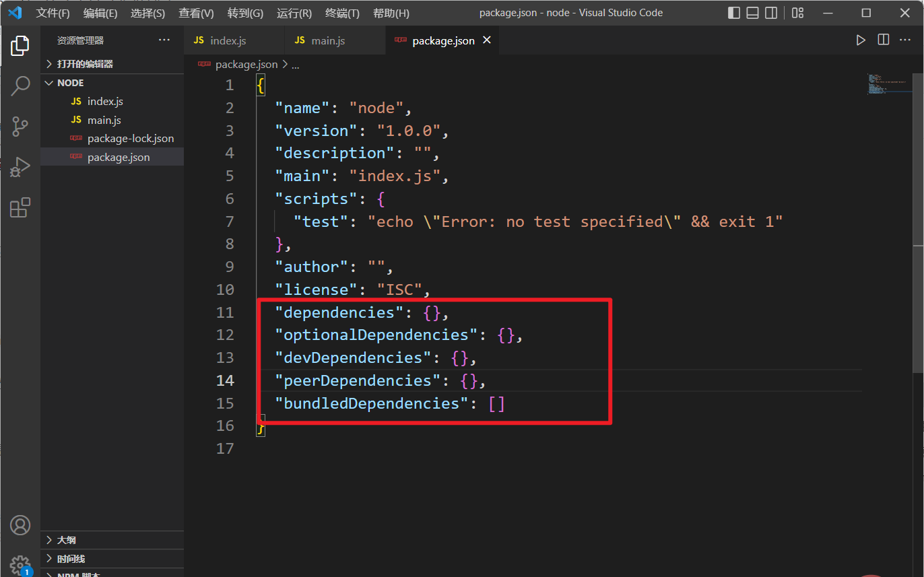
Task: Click line number 14 in gutter
Action: 225,380
